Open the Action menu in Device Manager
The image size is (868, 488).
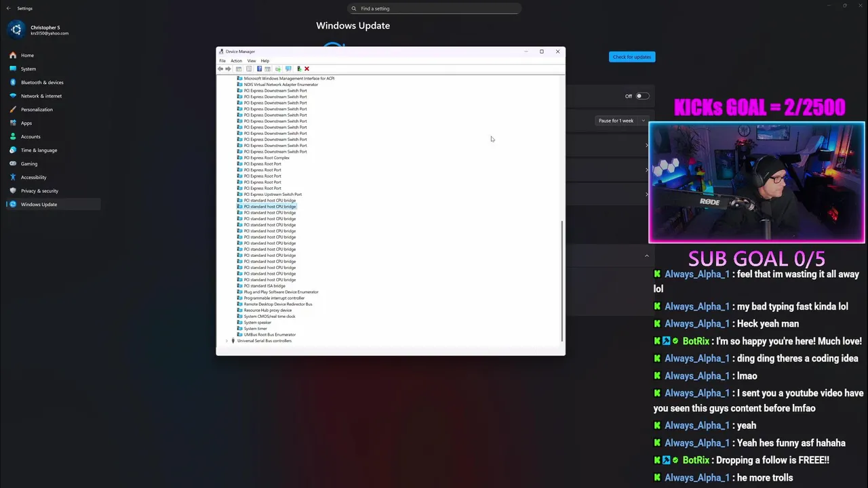(x=236, y=60)
